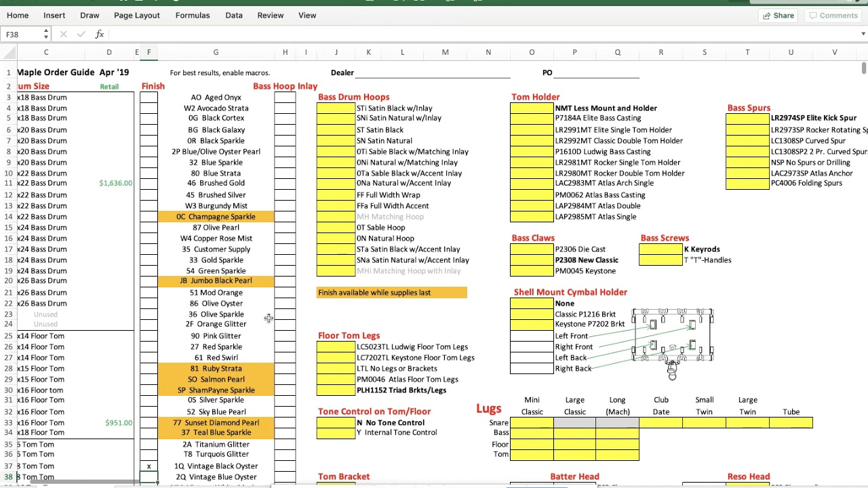Click the select-all corner of the sheet grid

point(8,52)
